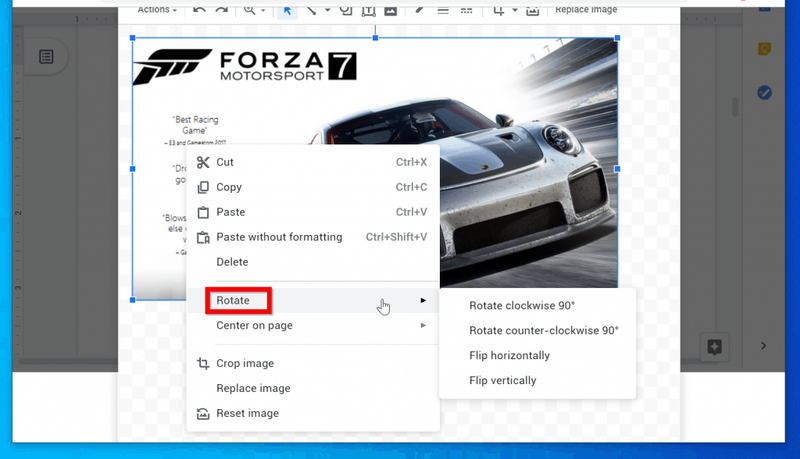Click the Explore button at bottom right
The width and height of the screenshot is (800, 459).
714,347
